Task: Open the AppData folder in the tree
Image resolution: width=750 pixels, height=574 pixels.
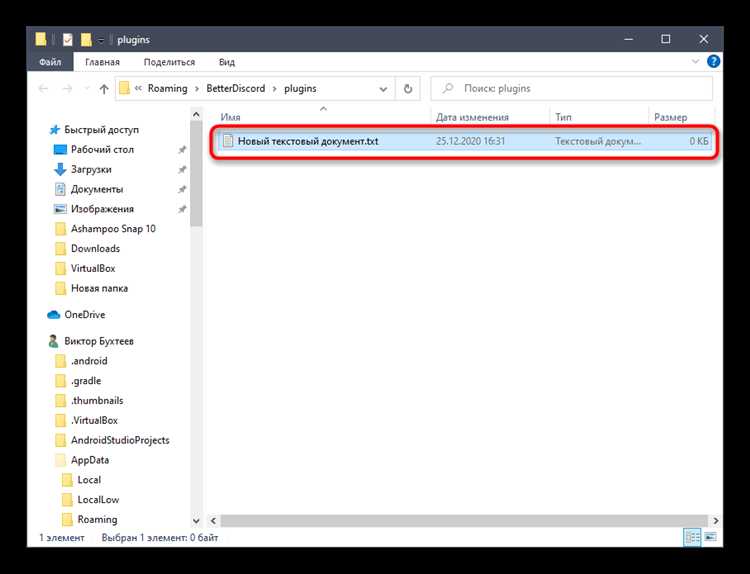Action: coord(90,460)
